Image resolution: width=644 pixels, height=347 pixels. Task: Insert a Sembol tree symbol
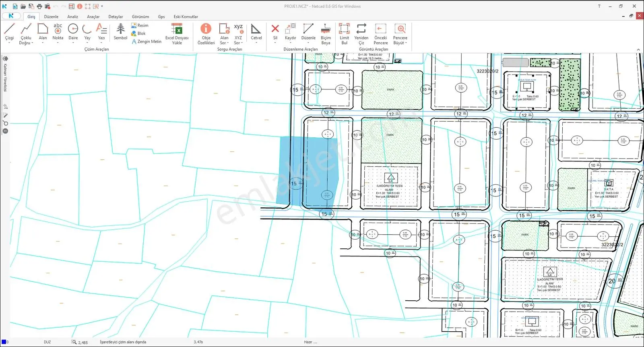(120, 32)
